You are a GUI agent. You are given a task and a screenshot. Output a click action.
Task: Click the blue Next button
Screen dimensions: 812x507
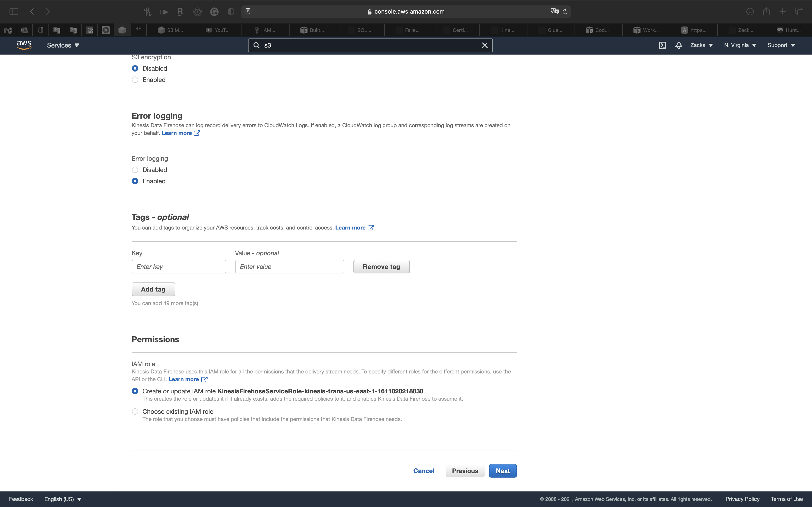503,471
